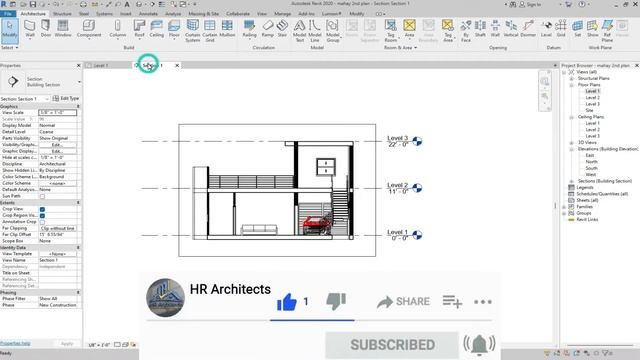Select the Shaft opening tool

pyautogui.click(x=480, y=29)
